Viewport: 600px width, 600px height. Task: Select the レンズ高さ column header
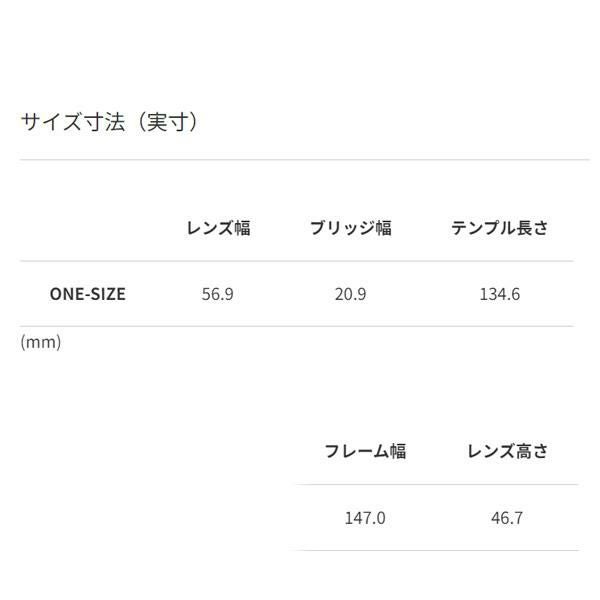pos(507,451)
